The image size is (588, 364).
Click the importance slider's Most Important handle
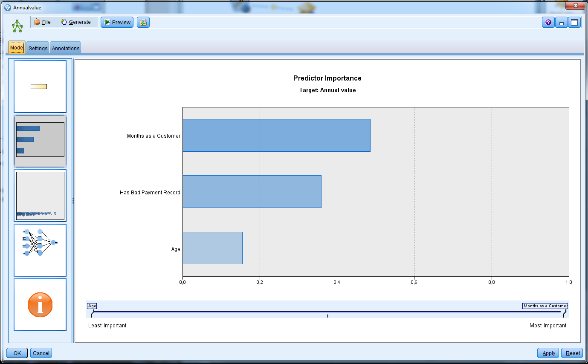click(x=564, y=314)
